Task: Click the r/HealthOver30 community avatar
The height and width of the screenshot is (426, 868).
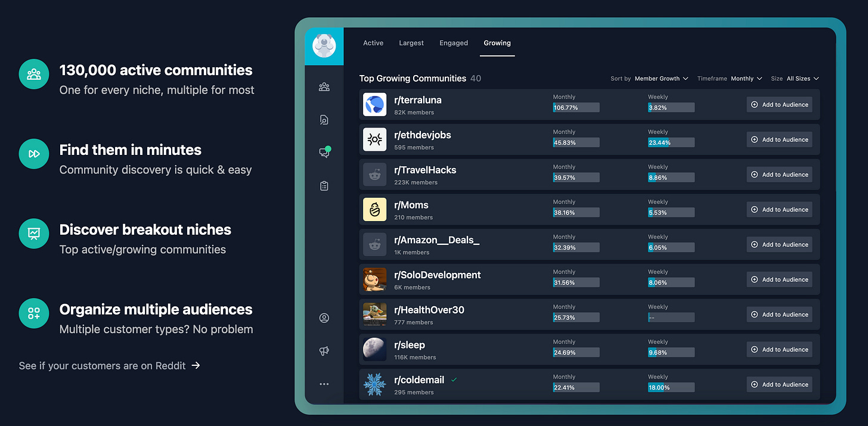Action: coord(375,315)
